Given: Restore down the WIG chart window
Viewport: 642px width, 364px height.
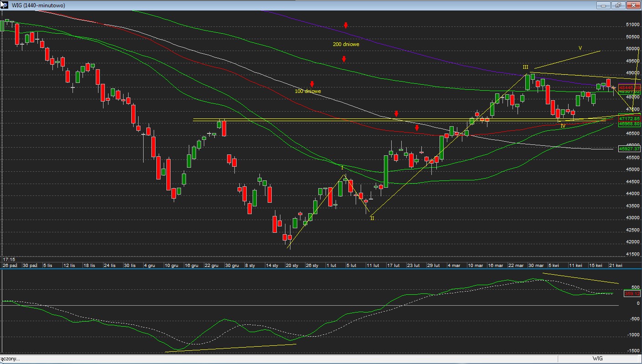Looking at the screenshot, I should point(618,5).
